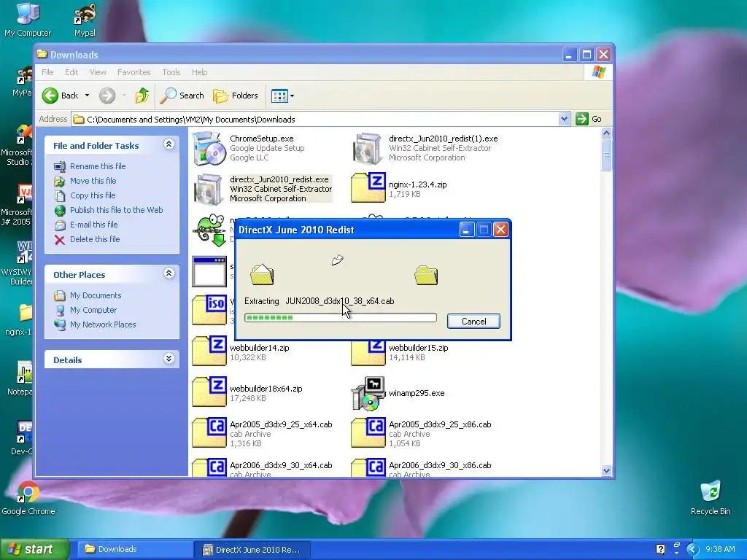Click the Forward arrow icon

coord(107,96)
